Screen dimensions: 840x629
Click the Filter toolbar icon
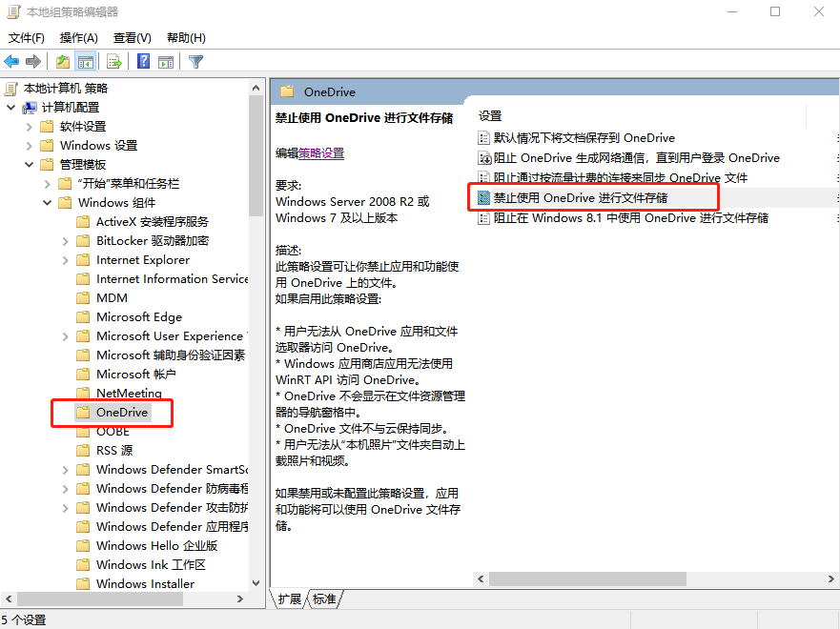coord(194,60)
